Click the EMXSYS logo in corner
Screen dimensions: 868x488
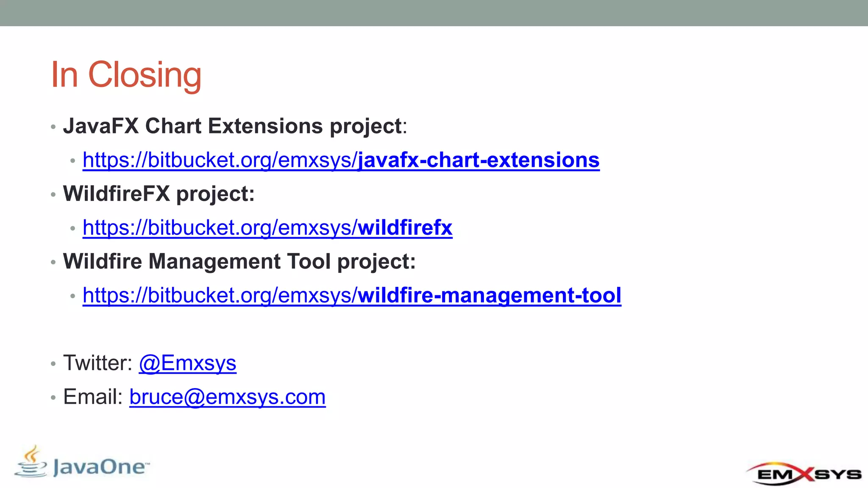pyautogui.click(x=804, y=474)
